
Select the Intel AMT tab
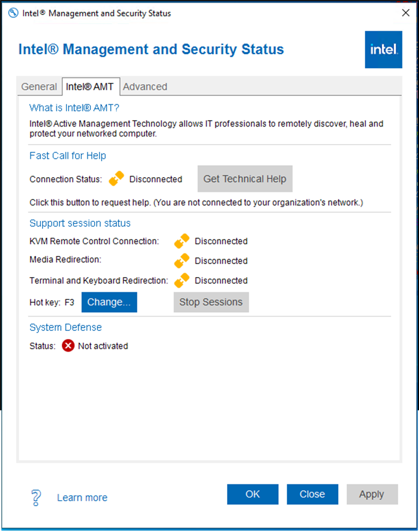click(x=90, y=87)
